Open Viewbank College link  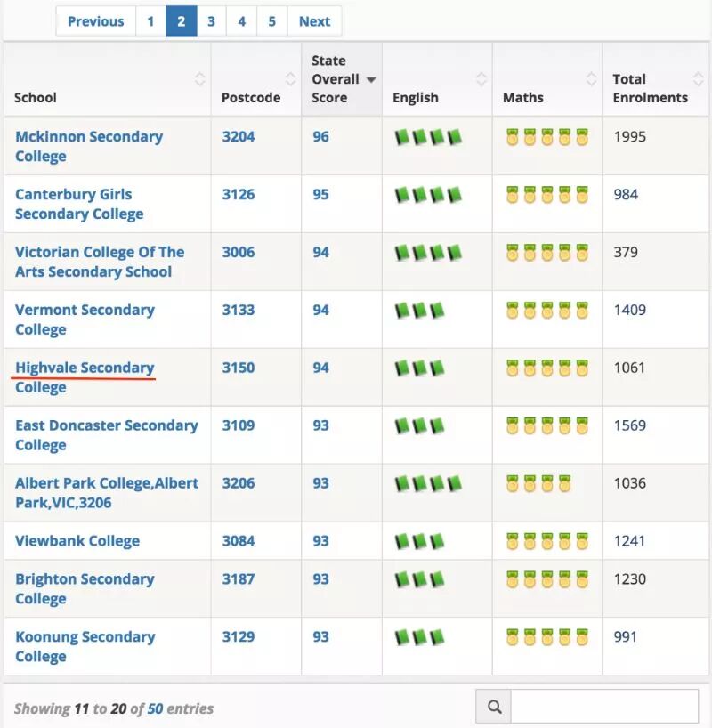pos(77,541)
